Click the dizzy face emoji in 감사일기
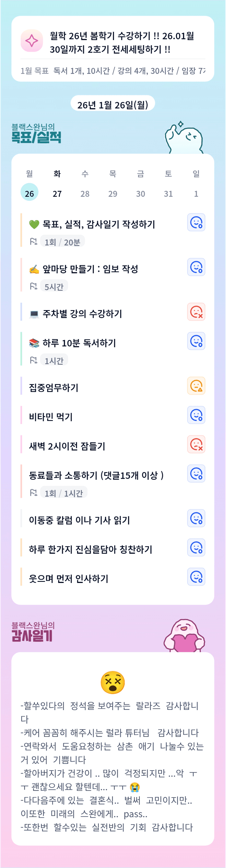Viewport: 226px width, 868px height. coord(113,682)
